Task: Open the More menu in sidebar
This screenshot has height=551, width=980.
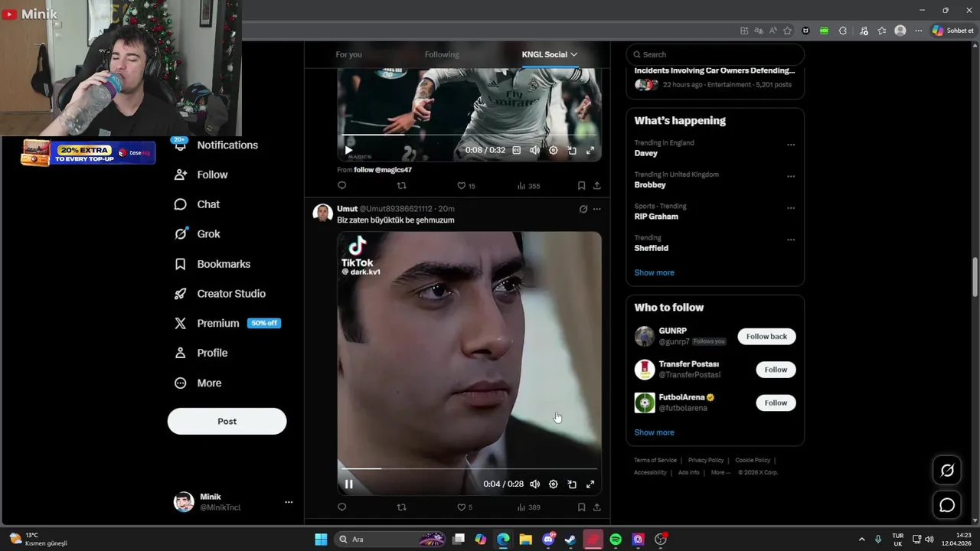Action: click(x=198, y=383)
